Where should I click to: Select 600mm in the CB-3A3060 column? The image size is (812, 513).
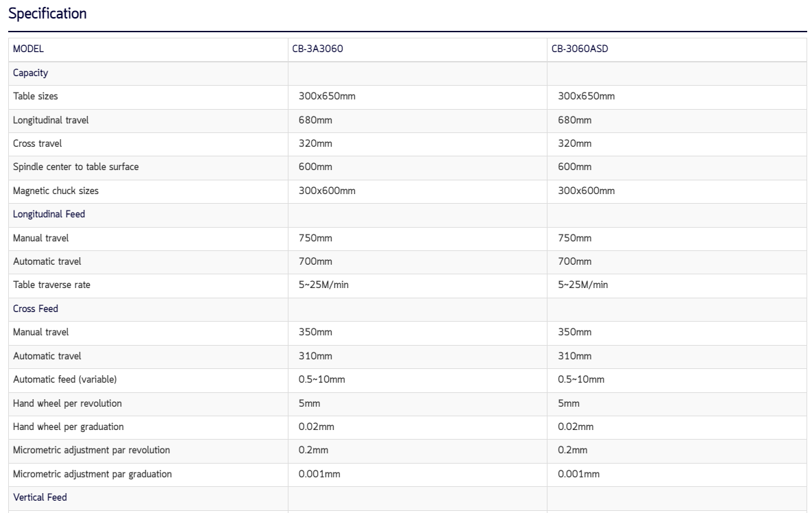(315, 167)
